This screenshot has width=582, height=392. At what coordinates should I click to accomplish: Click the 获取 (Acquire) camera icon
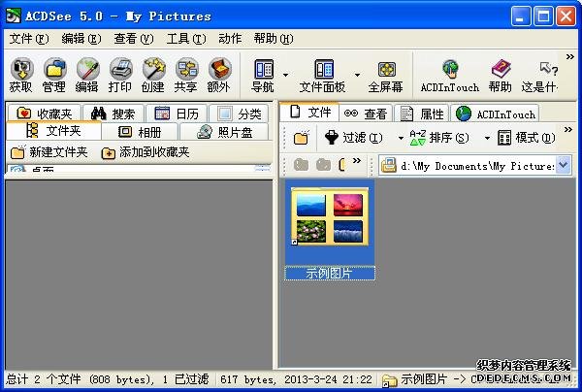pos(21,69)
